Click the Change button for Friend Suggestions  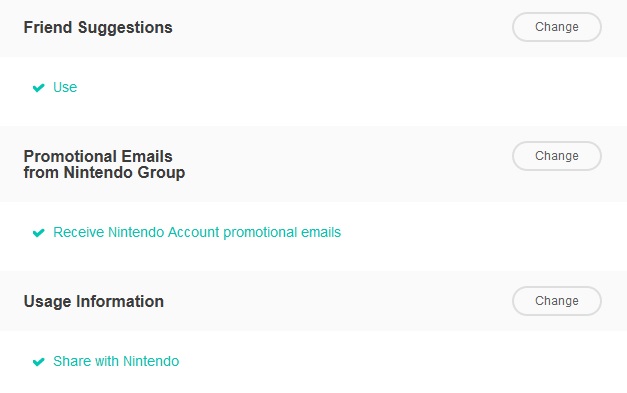click(x=557, y=27)
